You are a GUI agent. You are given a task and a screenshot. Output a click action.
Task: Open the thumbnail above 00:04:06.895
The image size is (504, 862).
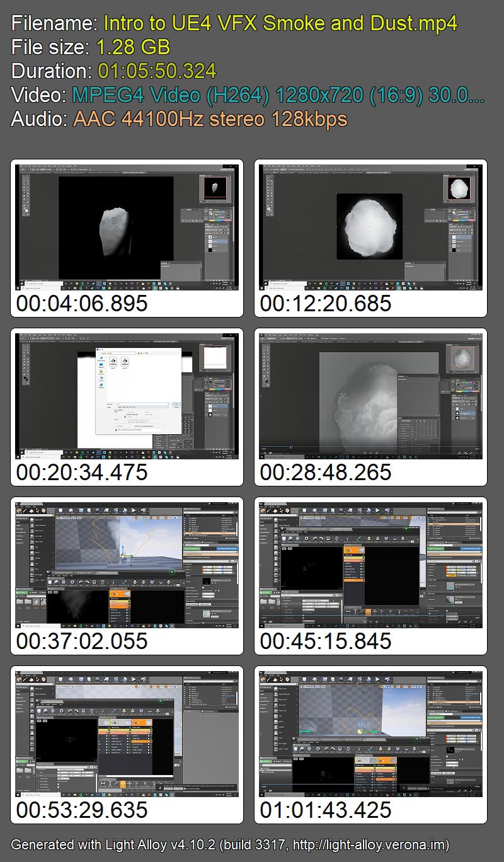(127, 227)
